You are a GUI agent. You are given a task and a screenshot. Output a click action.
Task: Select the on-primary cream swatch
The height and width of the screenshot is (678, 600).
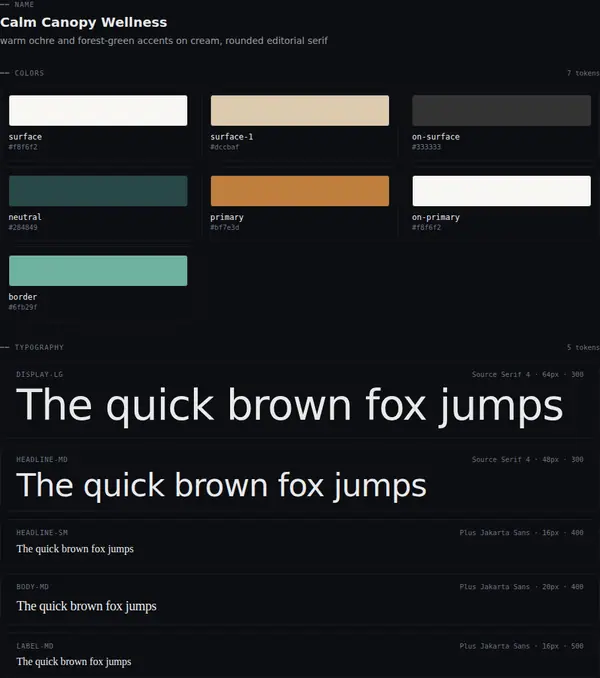(x=501, y=191)
